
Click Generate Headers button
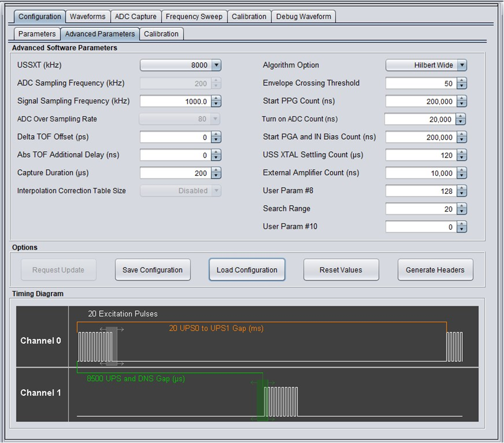tap(435, 270)
